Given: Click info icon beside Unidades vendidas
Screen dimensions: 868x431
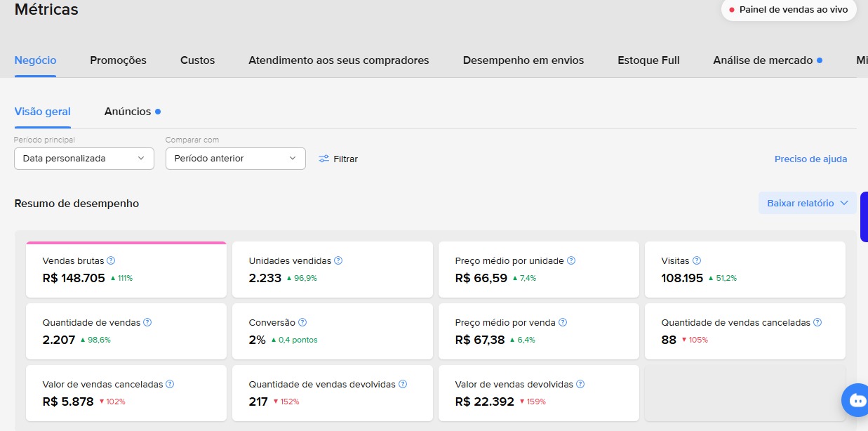Looking at the screenshot, I should (338, 261).
